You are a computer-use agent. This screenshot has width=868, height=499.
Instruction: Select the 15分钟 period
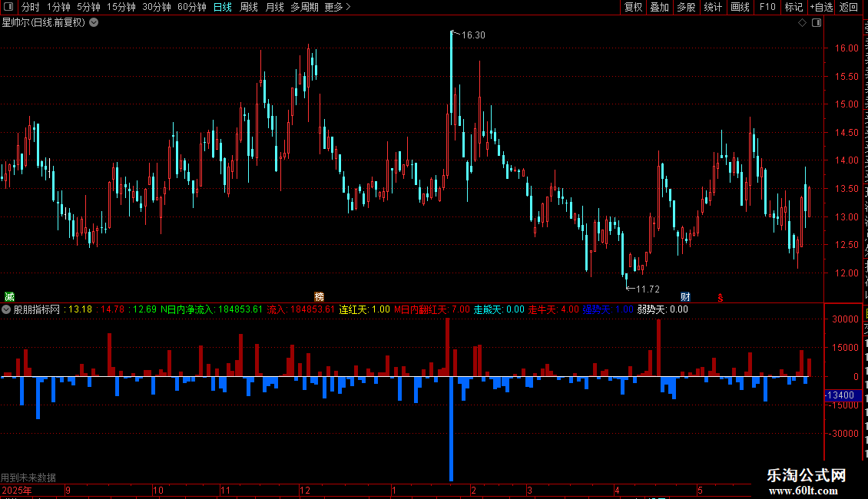121,7
